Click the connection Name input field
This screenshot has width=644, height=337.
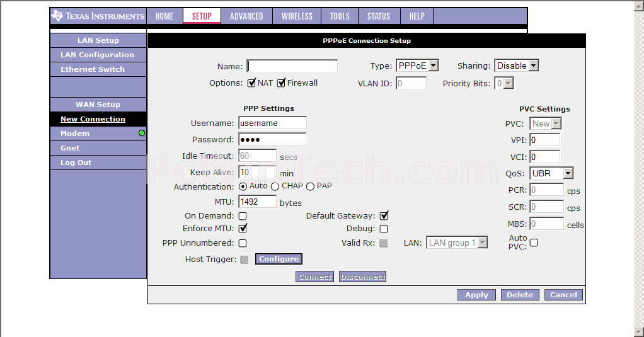pyautogui.click(x=292, y=66)
